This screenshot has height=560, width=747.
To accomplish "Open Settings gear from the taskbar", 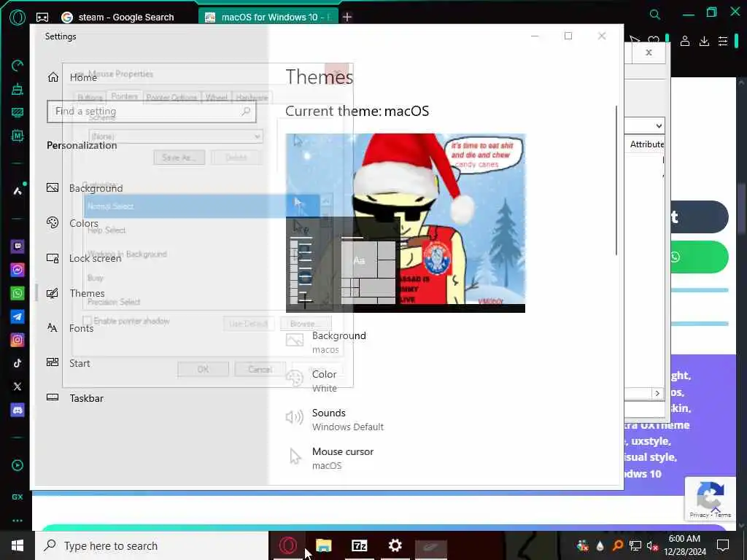I will pos(395,545).
